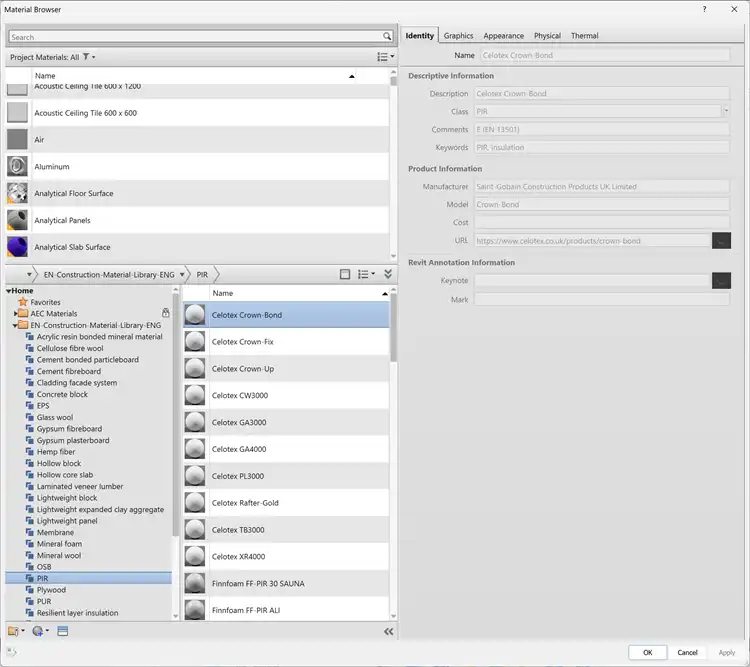The height and width of the screenshot is (667, 750).
Task: Click the OK button
Action: [648, 652]
